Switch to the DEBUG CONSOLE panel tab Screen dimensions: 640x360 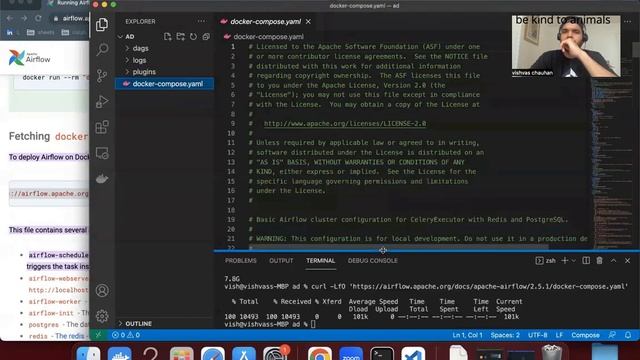(x=372, y=260)
